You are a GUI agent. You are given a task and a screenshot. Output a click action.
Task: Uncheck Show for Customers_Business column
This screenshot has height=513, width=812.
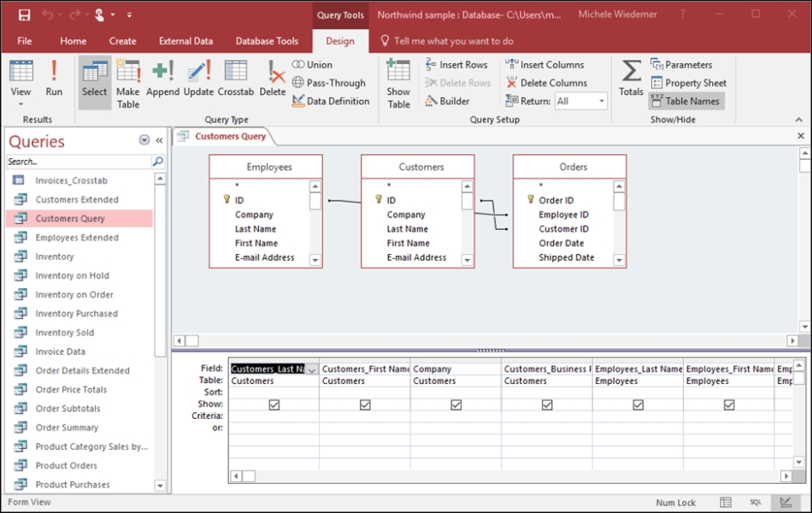click(547, 404)
